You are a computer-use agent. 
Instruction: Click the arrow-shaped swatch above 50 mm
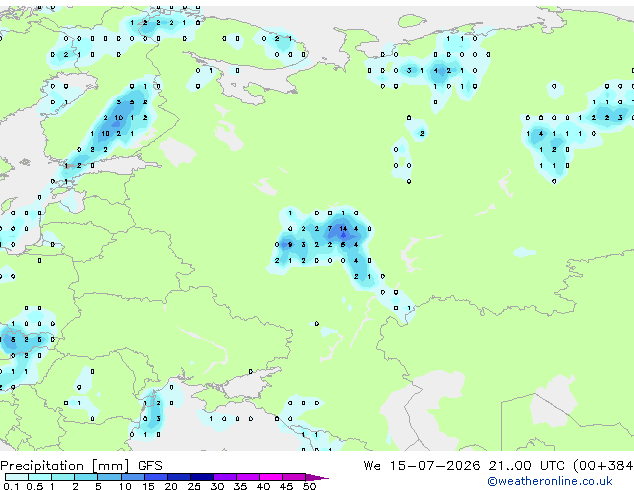click(317, 477)
